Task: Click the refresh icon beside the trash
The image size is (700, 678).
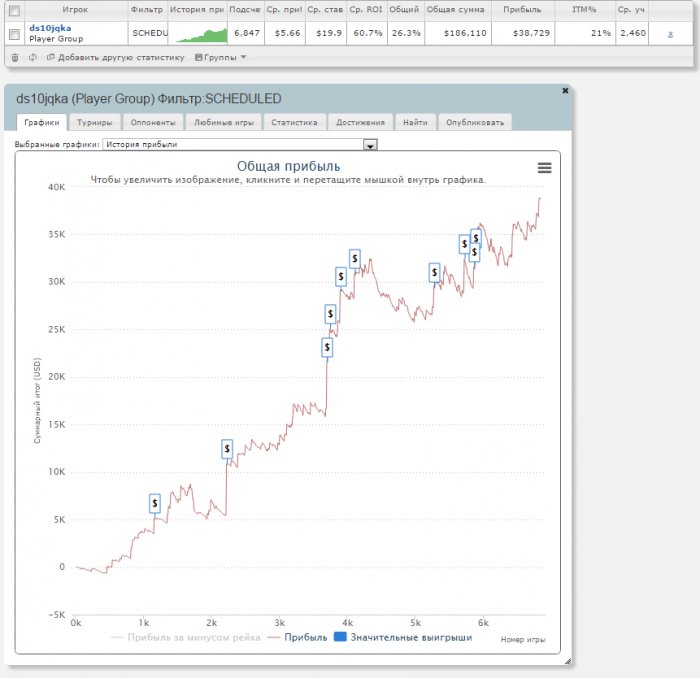Action: click(x=33, y=58)
